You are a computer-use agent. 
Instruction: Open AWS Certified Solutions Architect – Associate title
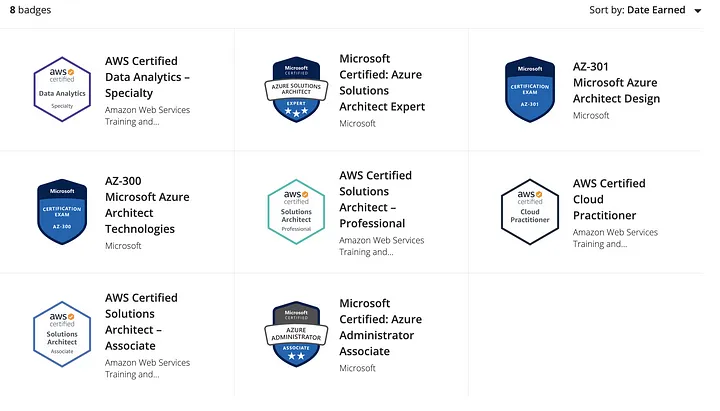click(141, 321)
